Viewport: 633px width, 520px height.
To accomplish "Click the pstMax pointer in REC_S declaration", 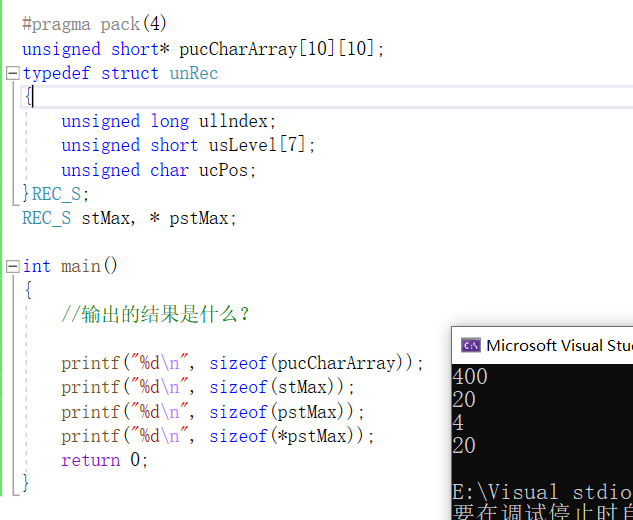I will (x=198, y=218).
